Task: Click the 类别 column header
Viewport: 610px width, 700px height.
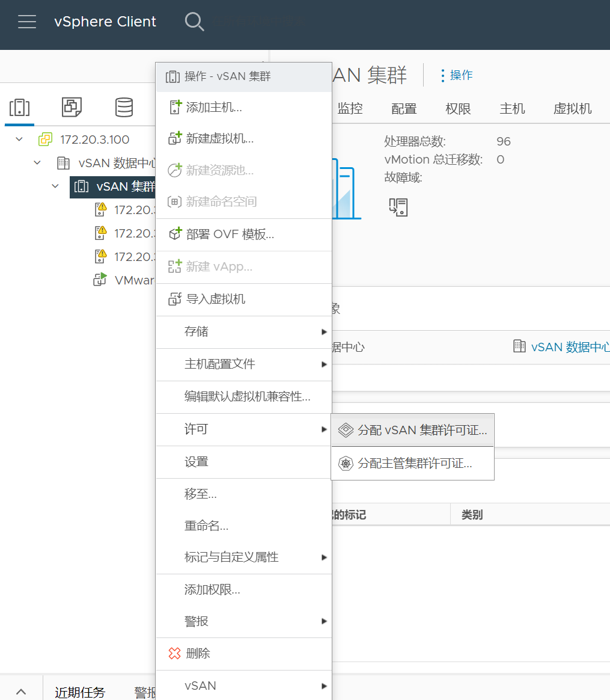Action: (x=472, y=515)
